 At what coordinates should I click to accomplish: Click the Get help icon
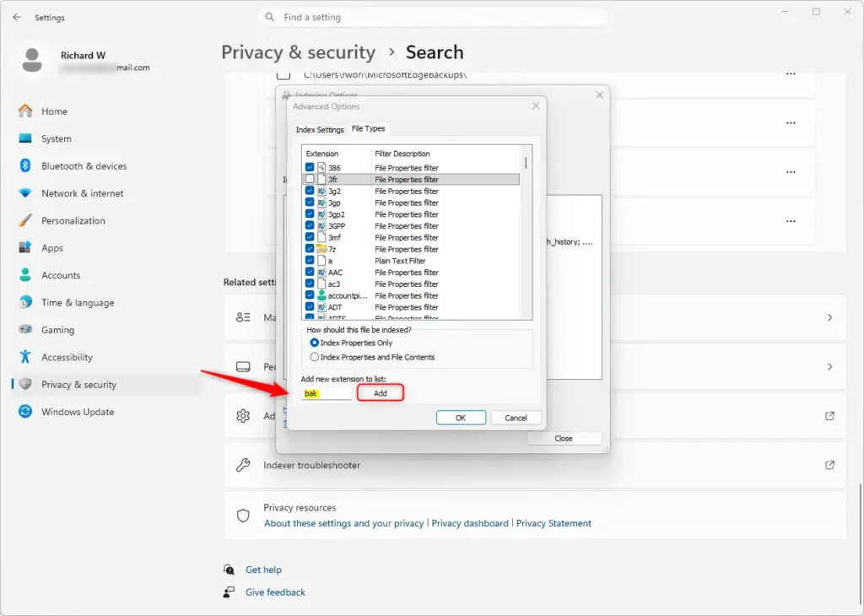click(229, 569)
